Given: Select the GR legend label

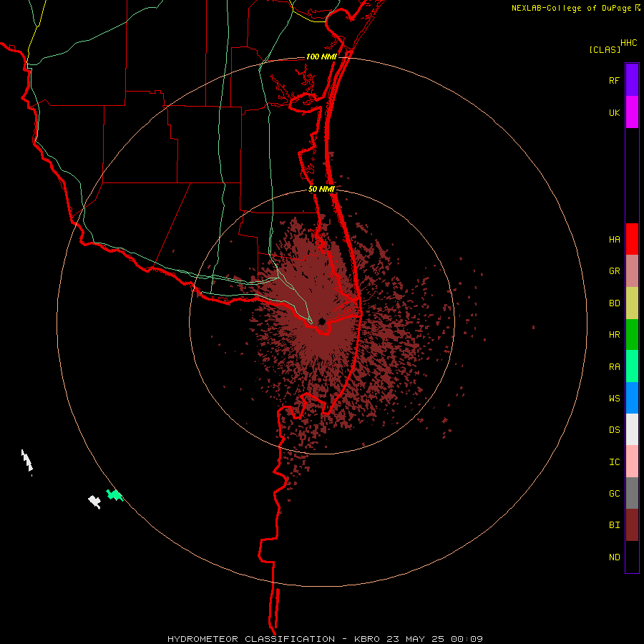Looking at the screenshot, I should 614,271.
